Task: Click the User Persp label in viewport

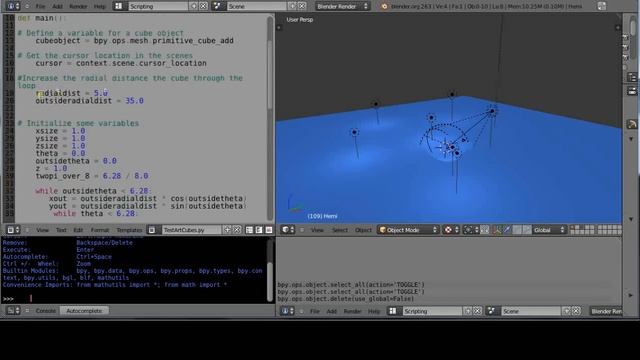Action: (300, 20)
